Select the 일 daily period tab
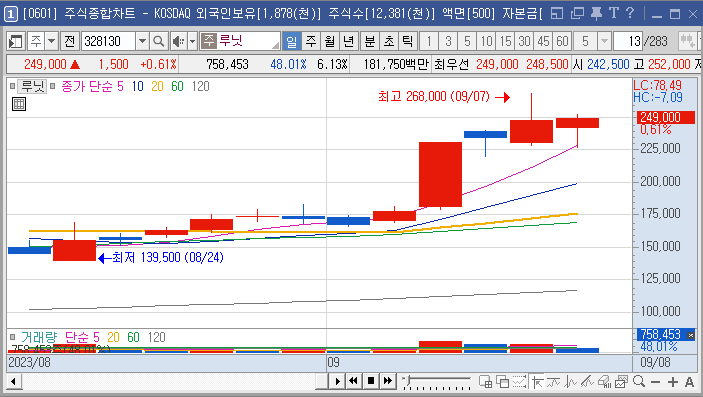Image resolution: width=703 pixels, height=397 pixels. [x=291, y=42]
